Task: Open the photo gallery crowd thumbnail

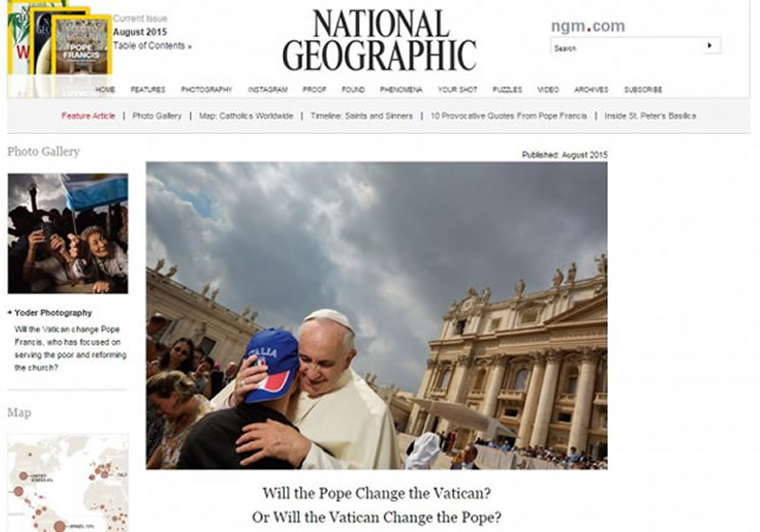Action: point(67,234)
